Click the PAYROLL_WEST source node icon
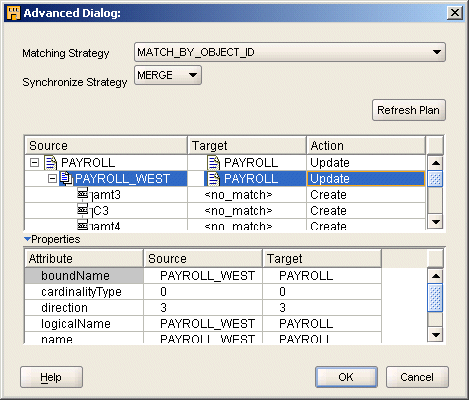 click(x=66, y=178)
